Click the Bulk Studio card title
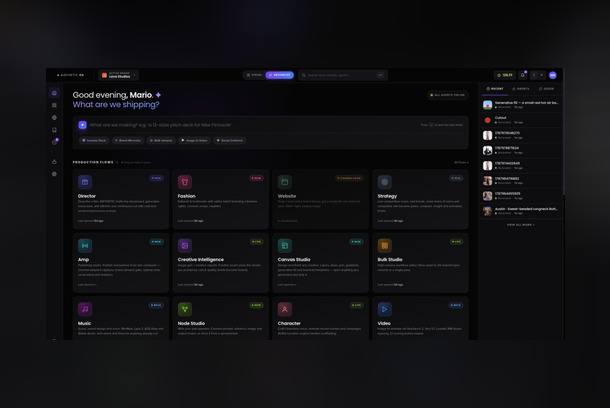610x408 pixels. tap(390, 259)
